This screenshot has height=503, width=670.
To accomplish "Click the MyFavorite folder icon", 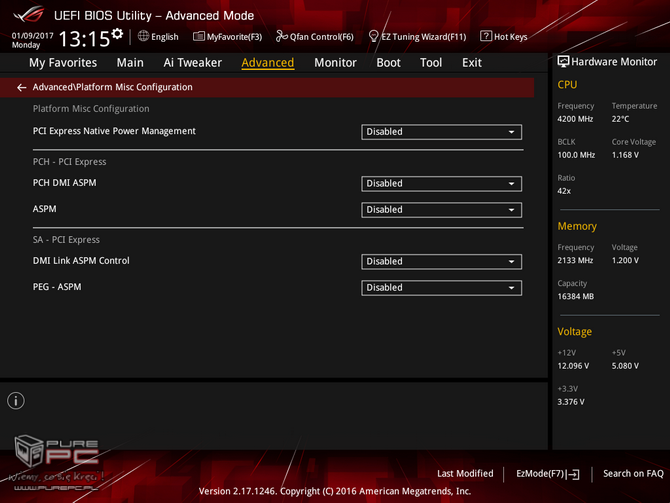I will (x=199, y=36).
